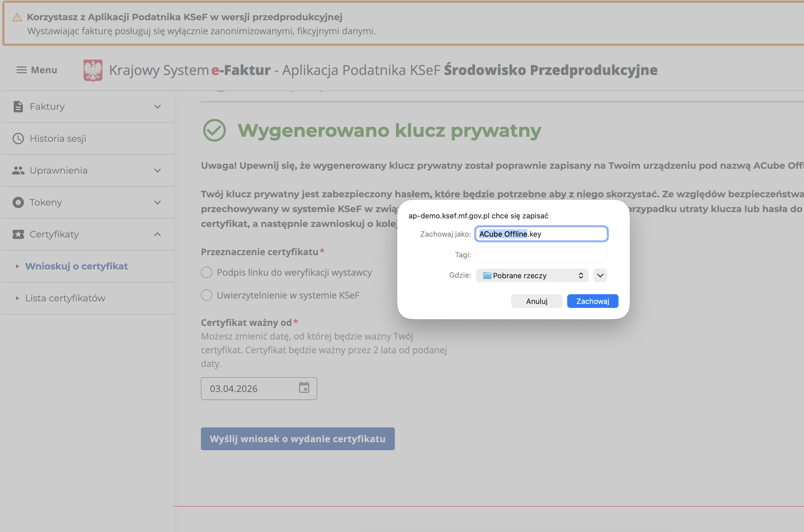804x532 pixels.
Task: Expand the Tokeny sidebar section
Action: click(x=157, y=202)
